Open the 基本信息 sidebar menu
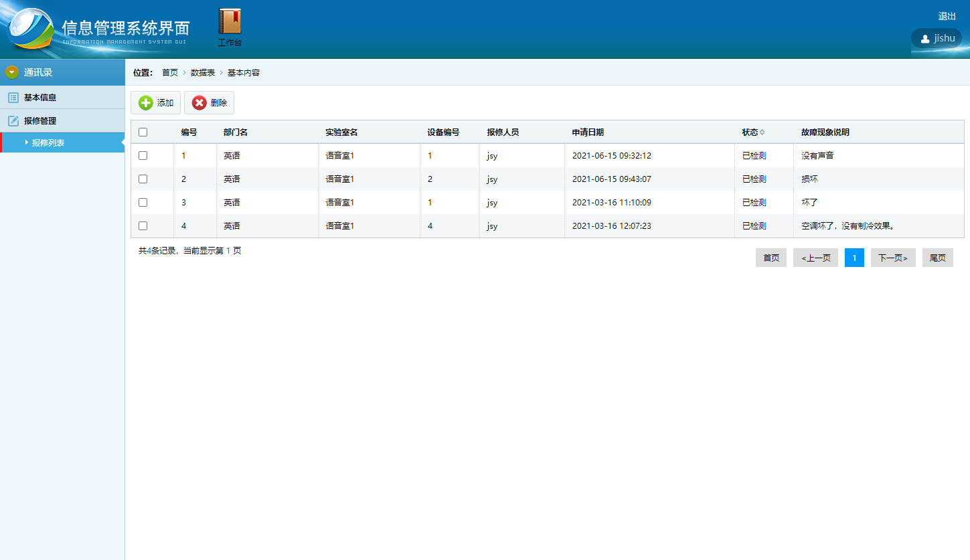Image resolution: width=970 pixels, height=560 pixels. [40, 98]
